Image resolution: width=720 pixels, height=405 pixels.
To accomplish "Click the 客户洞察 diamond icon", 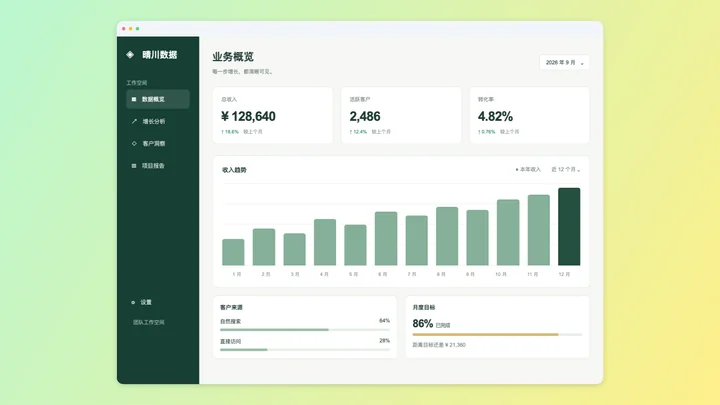I will coord(134,143).
